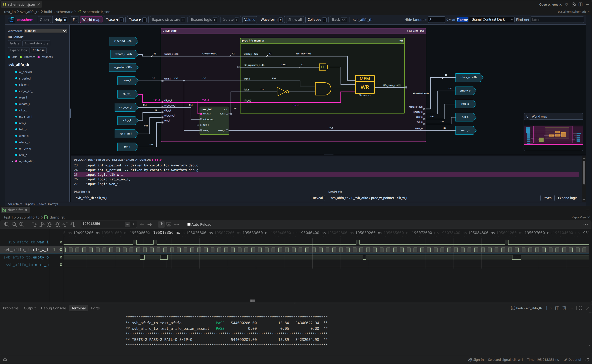Collapse the u_svb_afifo instance box
Image resolution: width=592 pixels, height=364 pixels.
(x=416, y=31)
